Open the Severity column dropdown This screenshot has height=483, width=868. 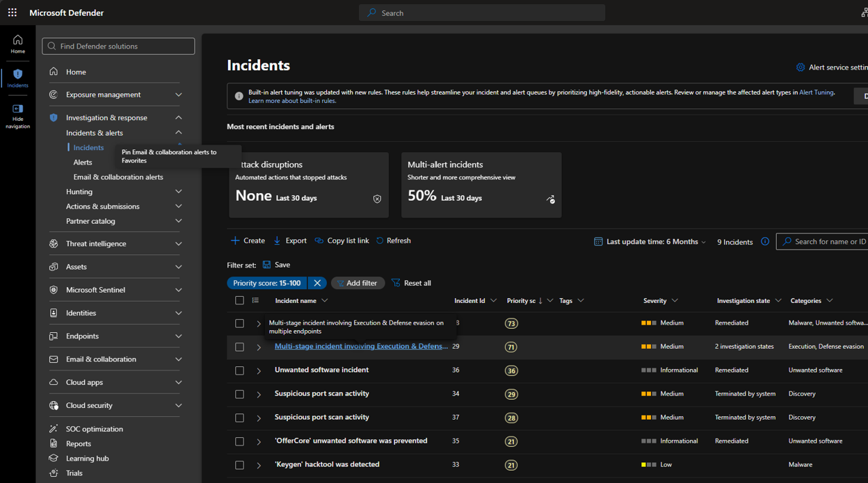(675, 301)
